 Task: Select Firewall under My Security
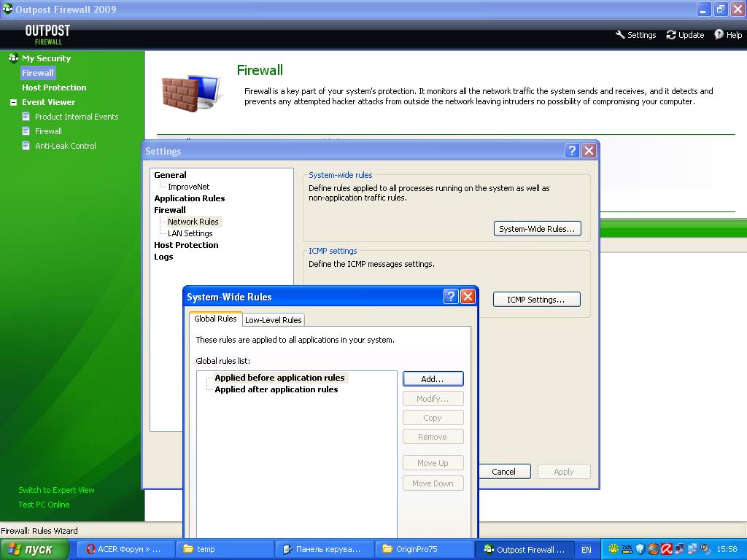38,73
